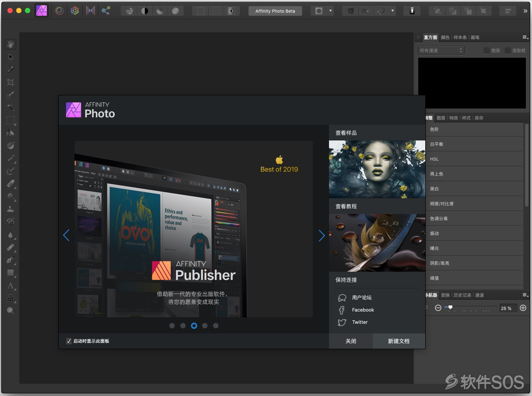Open the histogram panel options menu
Image resolution: width=532 pixels, height=396 pixels.
point(525,37)
